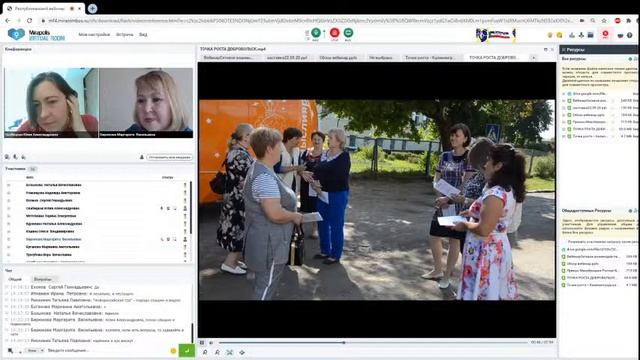Screen dimensions: 640x360
Task: Click the detach panel icon above the video tabs
Action: tap(546, 49)
